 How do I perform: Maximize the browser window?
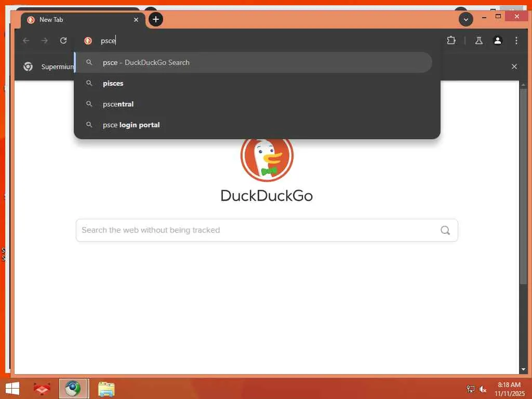498,16
